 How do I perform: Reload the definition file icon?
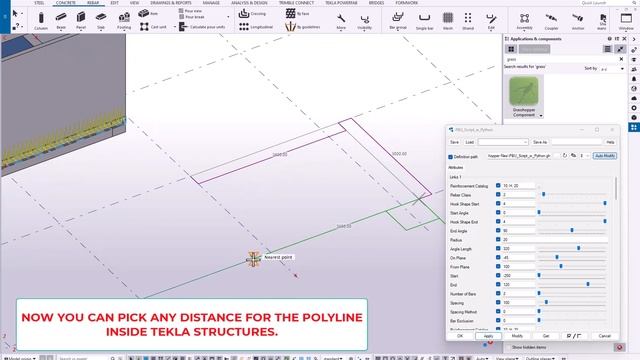(x=565, y=156)
